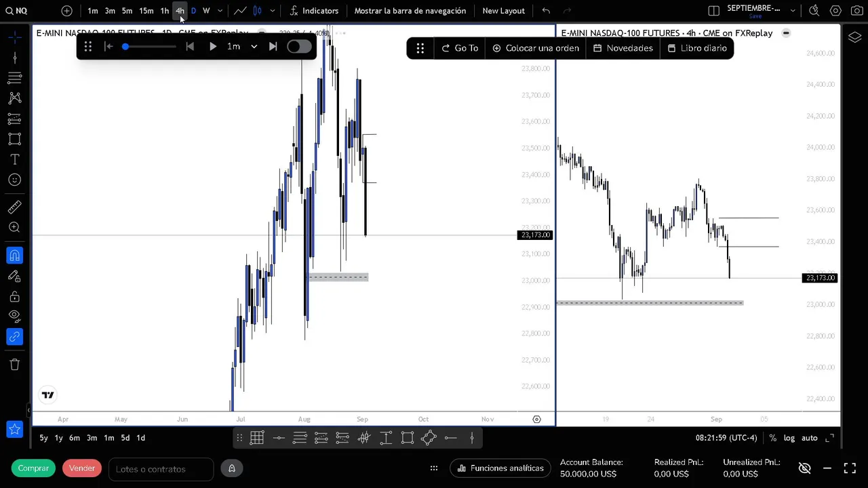The height and width of the screenshot is (488, 868).
Task: Select the 3m timeframe
Action: tap(110, 11)
